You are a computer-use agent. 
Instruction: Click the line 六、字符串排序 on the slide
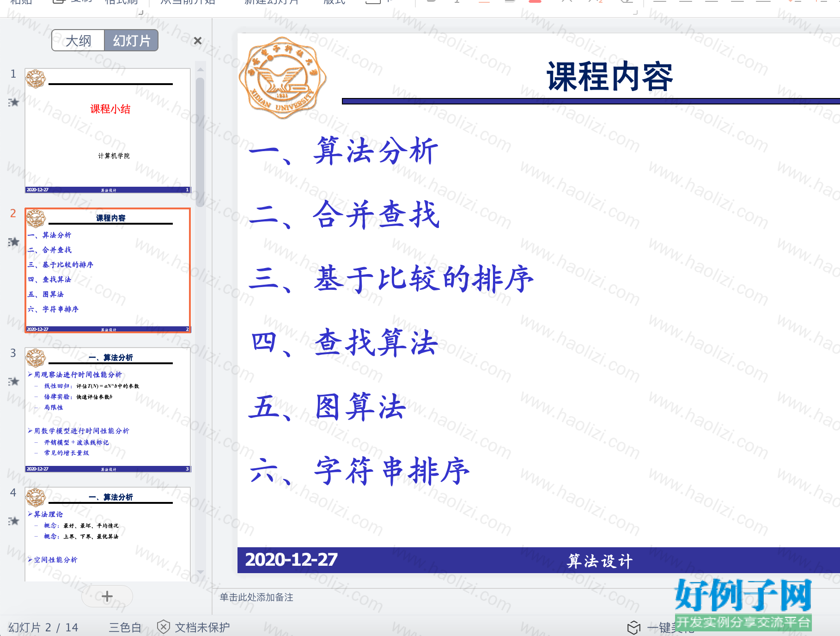coord(359,471)
